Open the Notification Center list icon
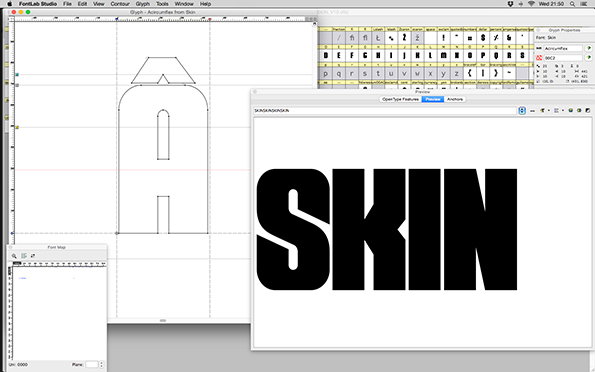595x372 pixels. point(584,4)
